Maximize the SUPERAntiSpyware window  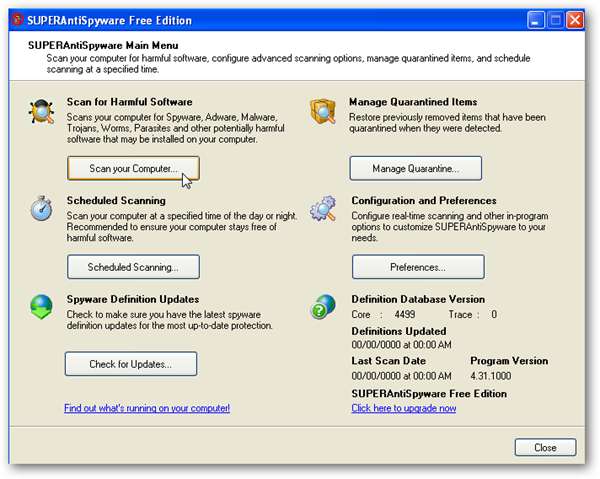[x=555, y=20]
